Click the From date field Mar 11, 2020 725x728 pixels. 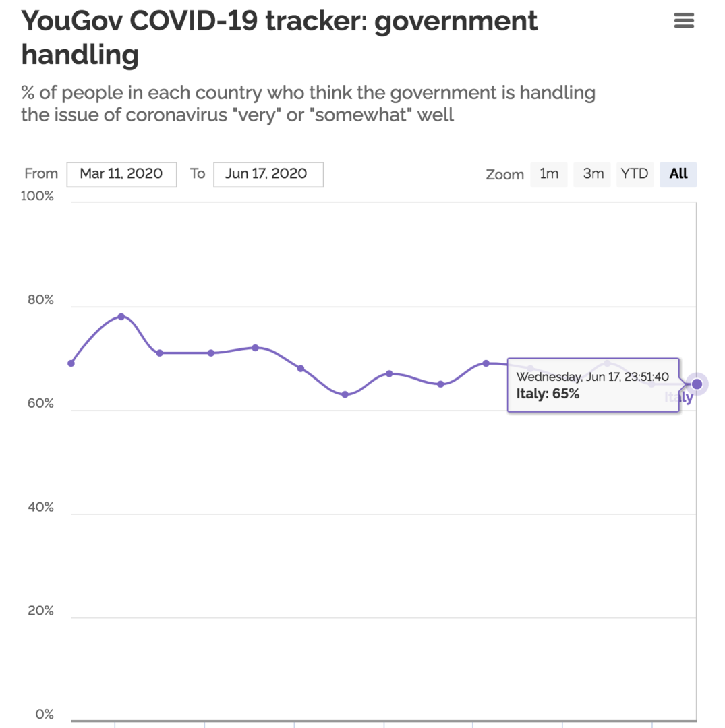click(121, 174)
